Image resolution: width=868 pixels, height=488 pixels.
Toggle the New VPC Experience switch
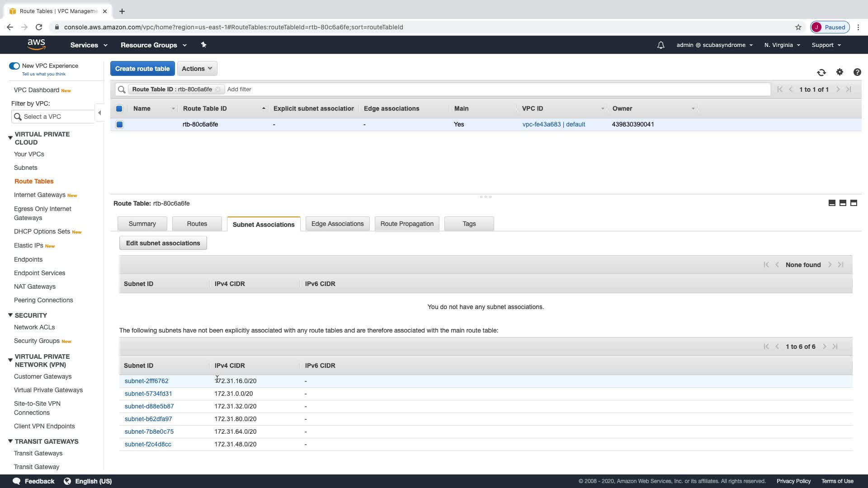click(x=14, y=66)
